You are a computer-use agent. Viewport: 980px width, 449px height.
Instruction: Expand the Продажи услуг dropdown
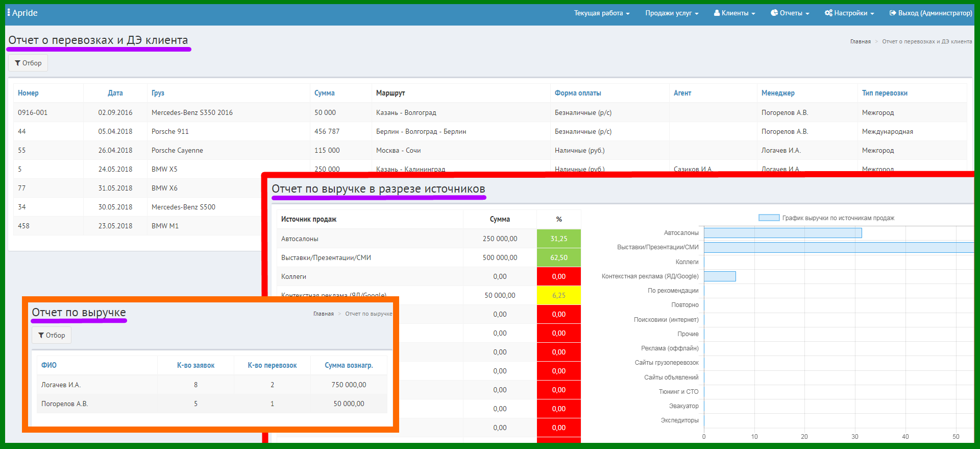pos(672,13)
